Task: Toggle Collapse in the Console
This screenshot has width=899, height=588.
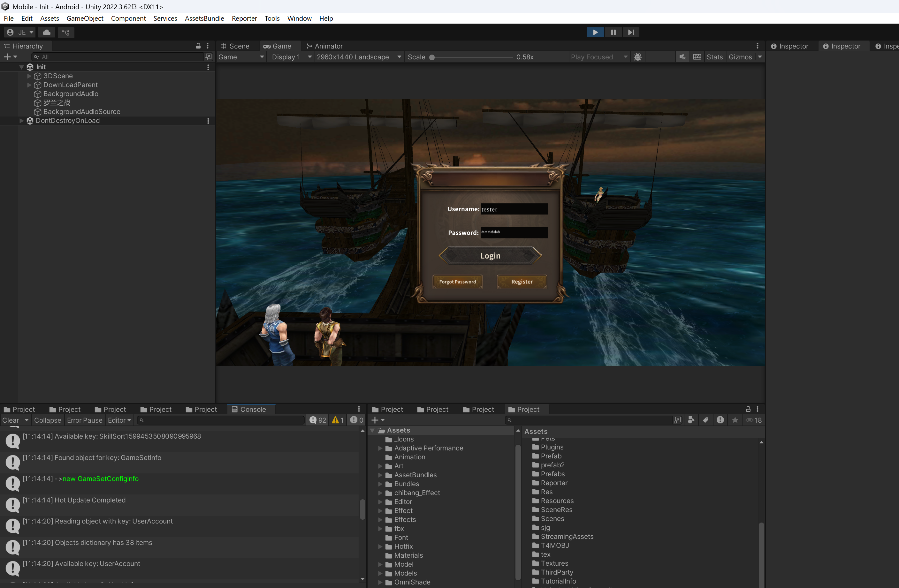Action: (x=48, y=420)
